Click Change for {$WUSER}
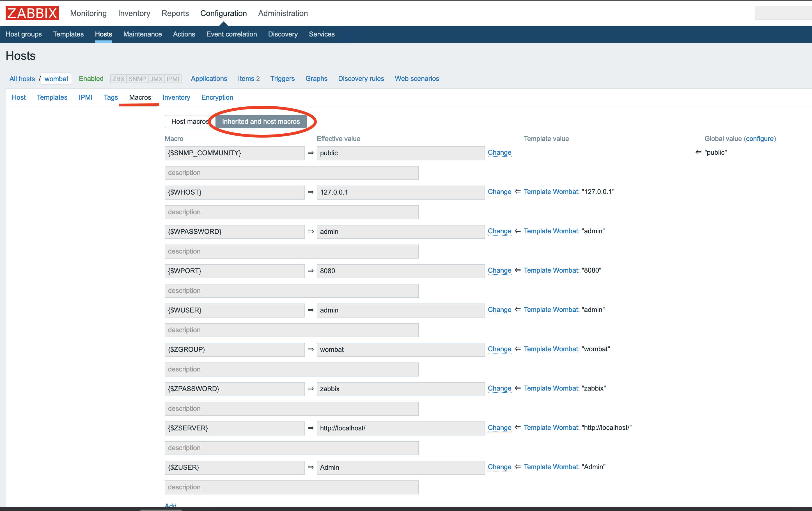Image resolution: width=812 pixels, height=511 pixels. pyautogui.click(x=500, y=310)
